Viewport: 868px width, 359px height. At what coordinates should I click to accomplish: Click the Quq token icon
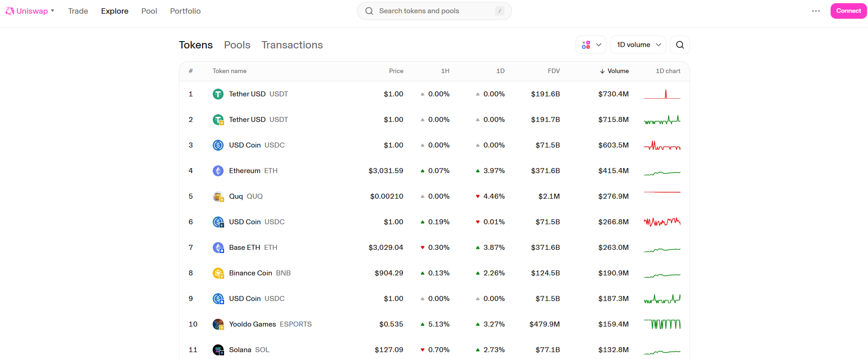218,196
